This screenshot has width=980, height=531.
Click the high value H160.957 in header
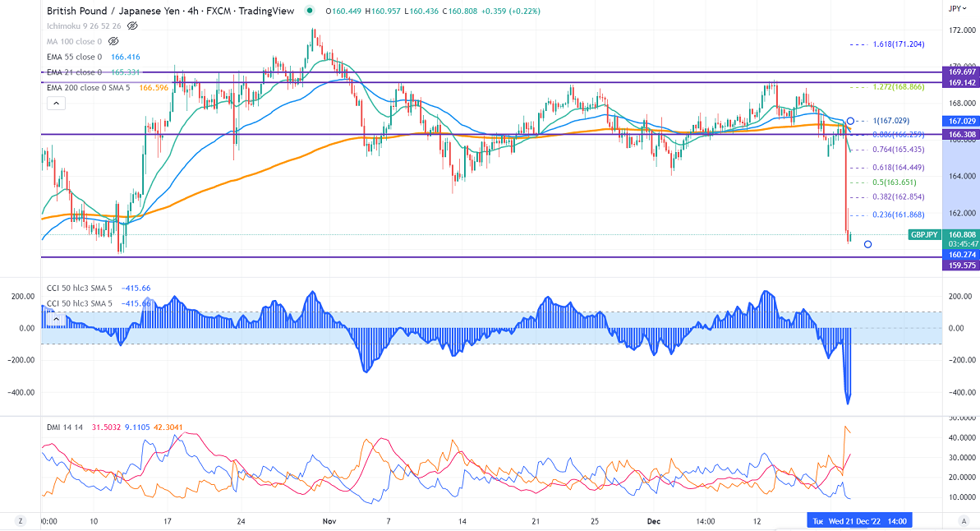[383, 12]
